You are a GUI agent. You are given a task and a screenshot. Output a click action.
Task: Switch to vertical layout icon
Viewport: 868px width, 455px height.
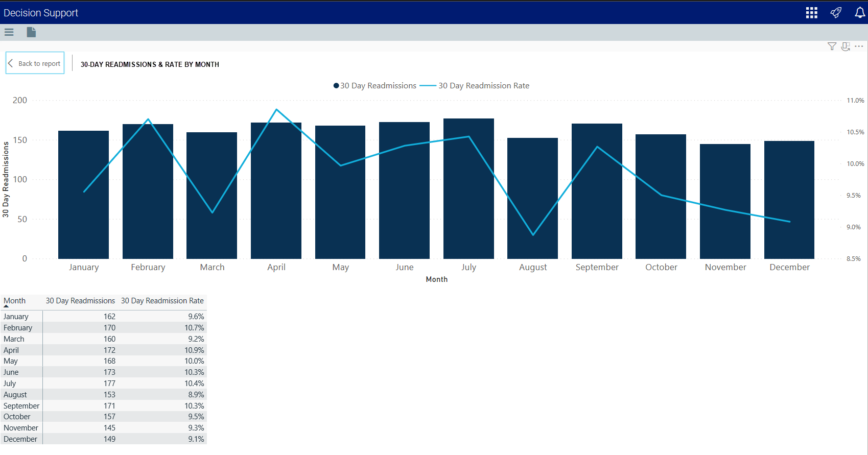pyautogui.click(x=846, y=46)
